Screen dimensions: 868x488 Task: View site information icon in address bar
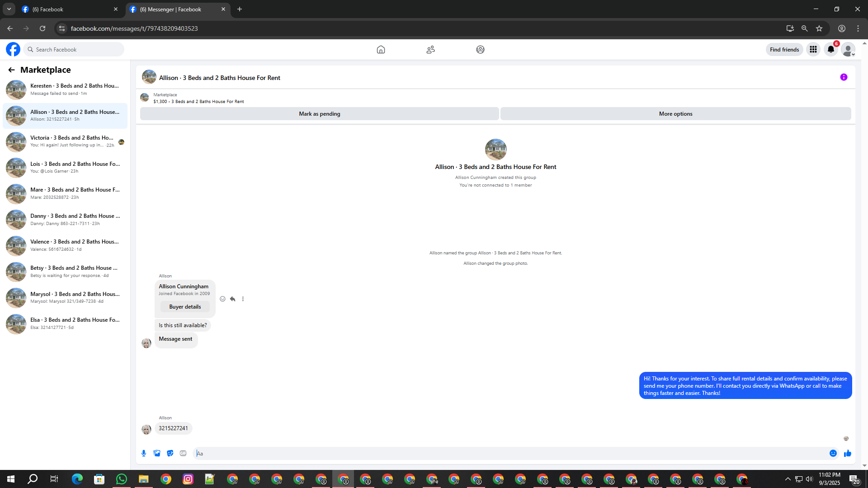pyautogui.click(x=62, y=28)
